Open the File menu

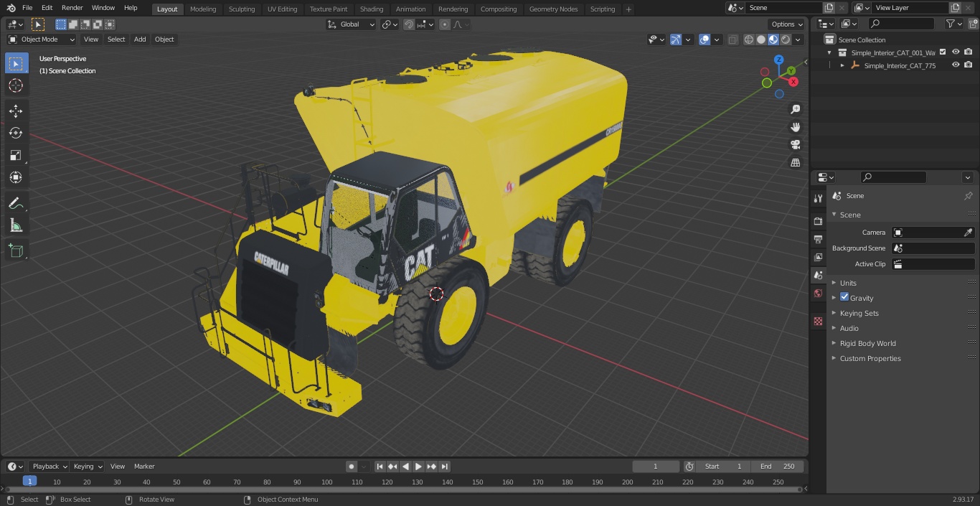point(27,8)
